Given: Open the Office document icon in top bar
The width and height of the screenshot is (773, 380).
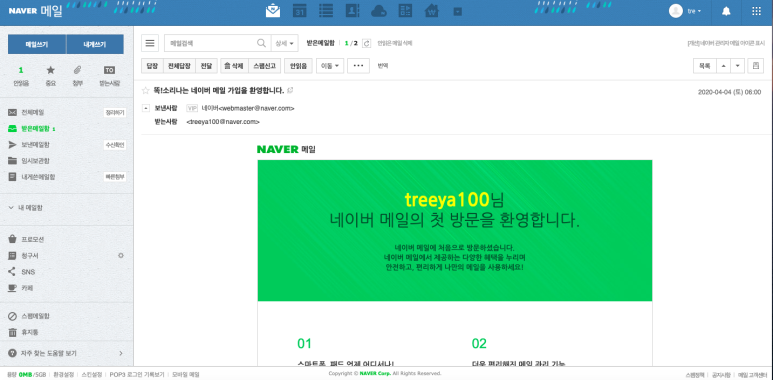Looking at the screenshot, I should click(x=405, y=11).
